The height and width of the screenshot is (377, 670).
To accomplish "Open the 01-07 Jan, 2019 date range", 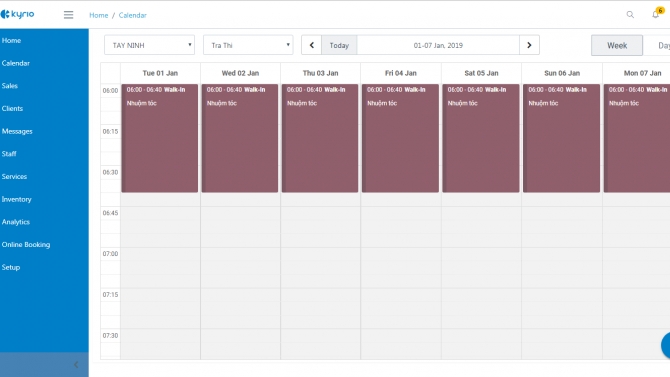I will (x=438, y=45).
